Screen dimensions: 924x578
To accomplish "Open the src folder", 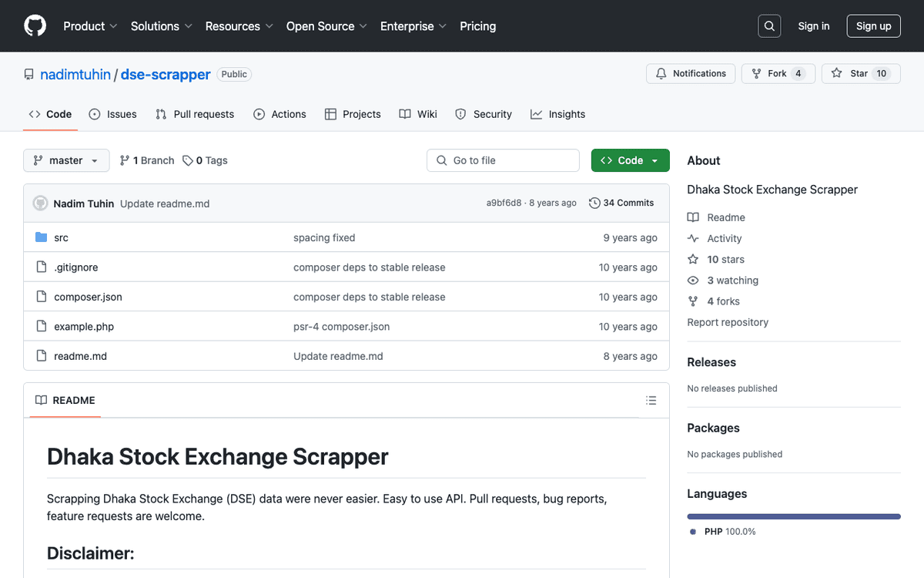I will (x=61, y=237).
